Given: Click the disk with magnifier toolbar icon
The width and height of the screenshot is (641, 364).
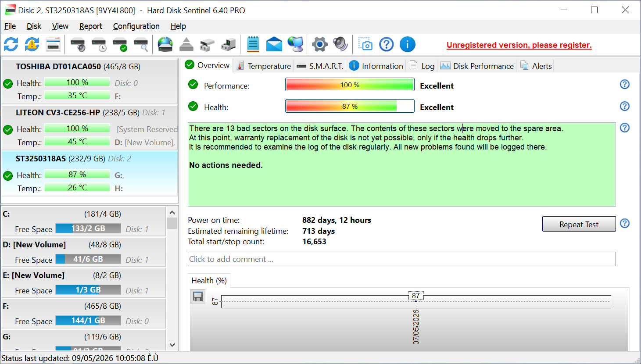Looking at the screenshot, I should [x=141, y=44].
